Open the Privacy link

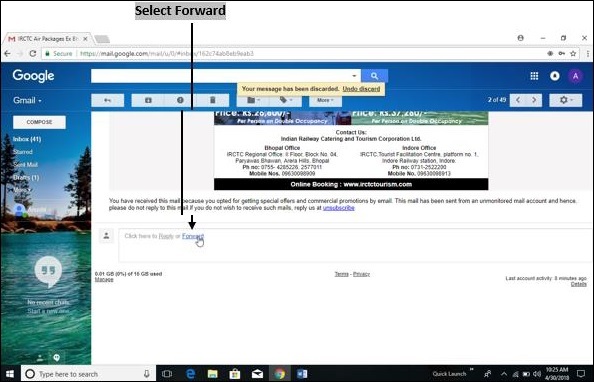point(361,274)
